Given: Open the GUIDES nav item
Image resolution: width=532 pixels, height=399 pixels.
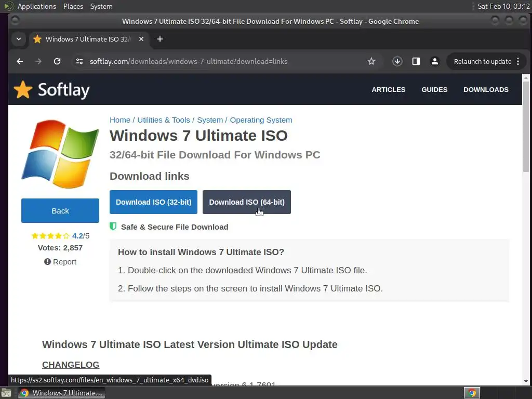Looking at the screenshot, I should point(434,89).
